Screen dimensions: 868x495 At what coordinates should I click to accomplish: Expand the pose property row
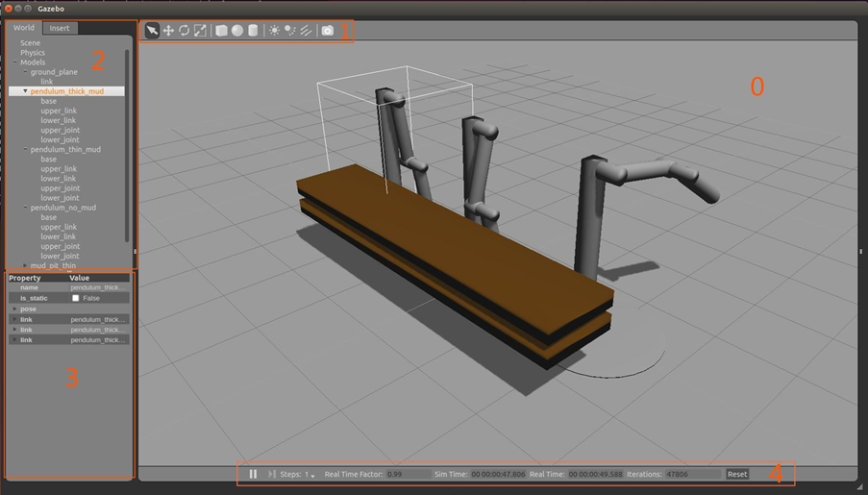coord(13,309)
